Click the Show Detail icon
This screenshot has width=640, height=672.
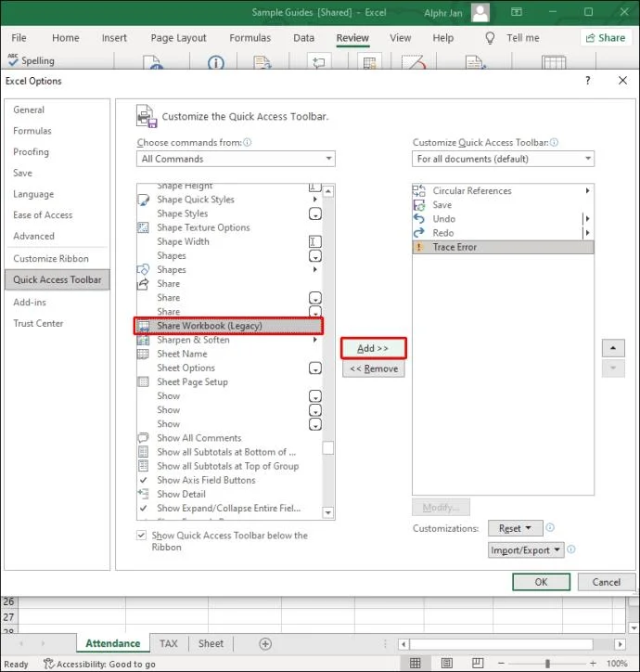click(x=143, y=494)
